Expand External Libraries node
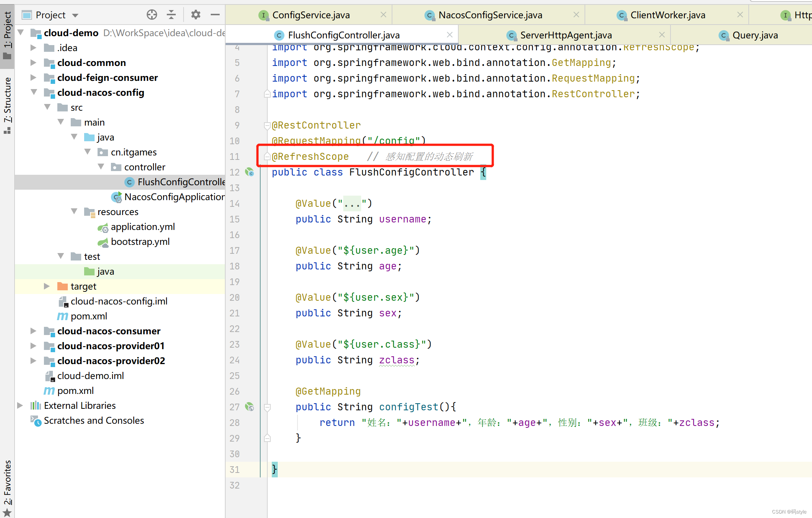The width and height of the screenshot is (812, 518). [x=20, y=405]
